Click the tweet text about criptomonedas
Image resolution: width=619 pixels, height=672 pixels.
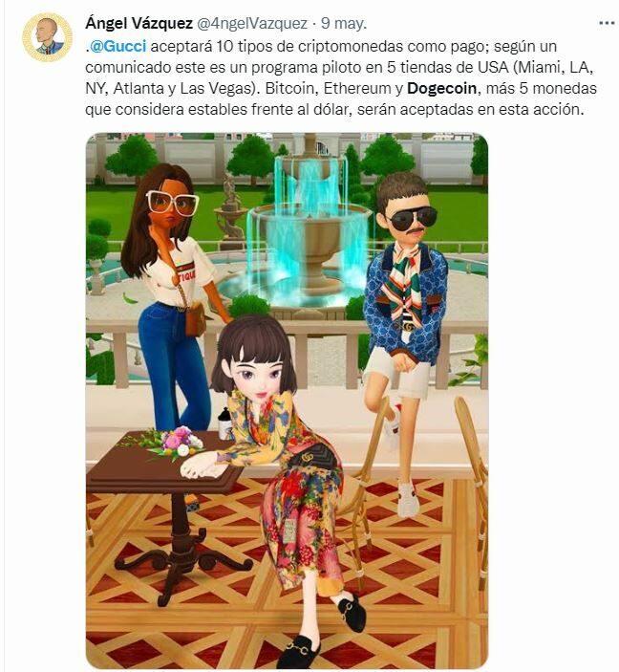[x=341, y=77]
